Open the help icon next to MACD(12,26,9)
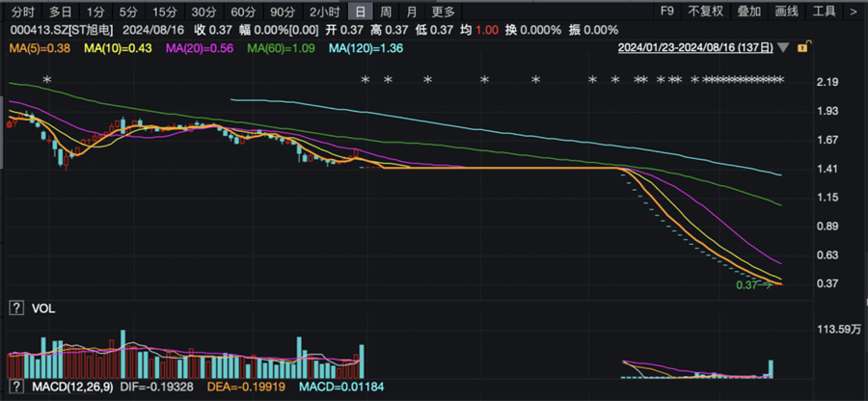Viewport: 868px width, 401px height. point(17,386)
